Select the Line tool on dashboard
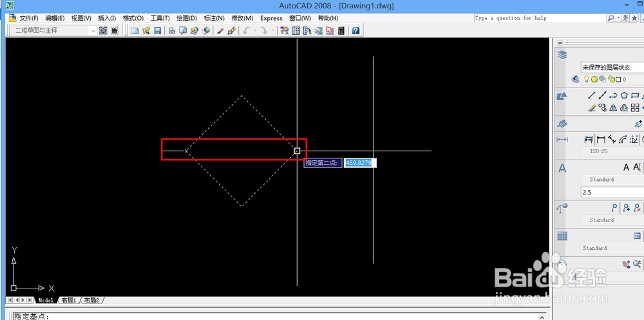This screenshot has height=320, width=644. coord(591,96)
